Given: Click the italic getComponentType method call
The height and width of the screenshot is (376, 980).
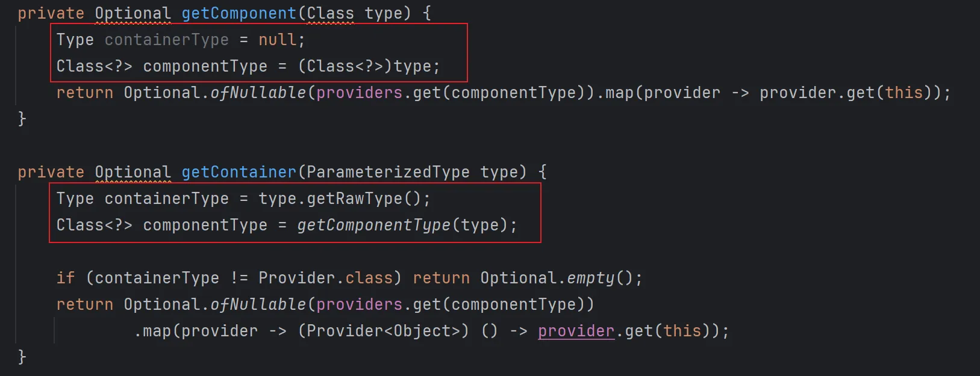Looking at the screenshot, I should [x=373, y=225].
